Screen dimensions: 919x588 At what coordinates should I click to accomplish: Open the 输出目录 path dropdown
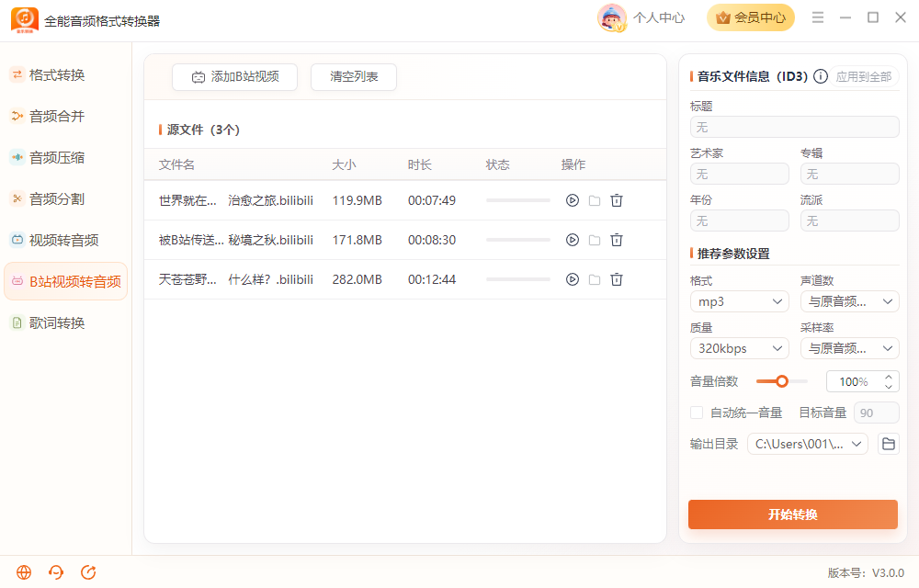tap(808, 444)
